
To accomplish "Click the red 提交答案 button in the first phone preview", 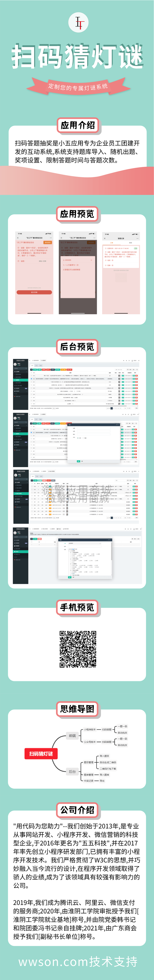I will [34, 292].
